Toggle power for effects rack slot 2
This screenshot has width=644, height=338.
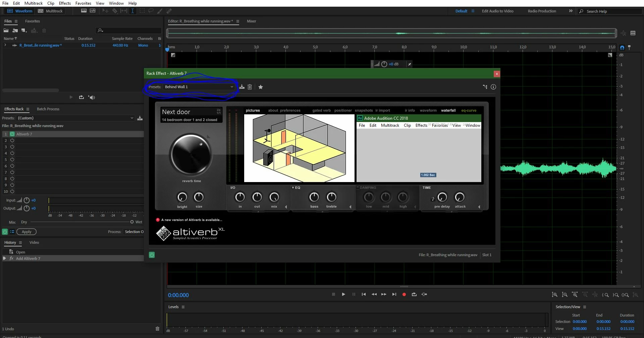(x=12, y=140)
